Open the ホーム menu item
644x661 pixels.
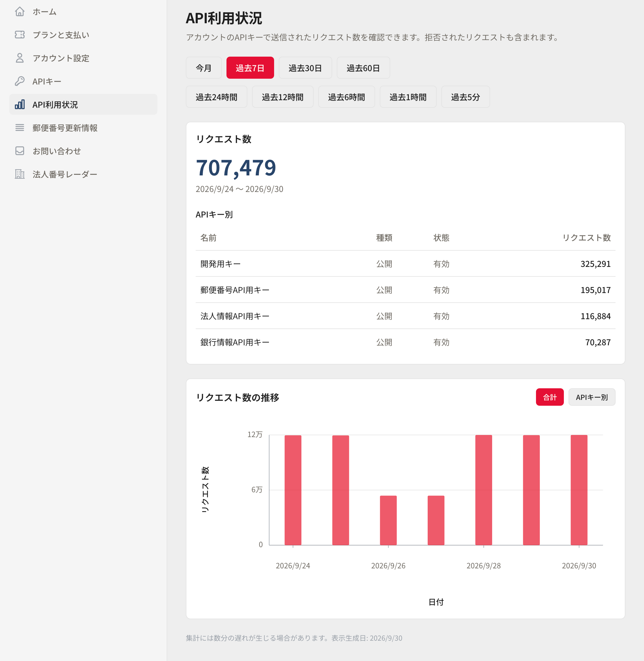coord(83,12)
